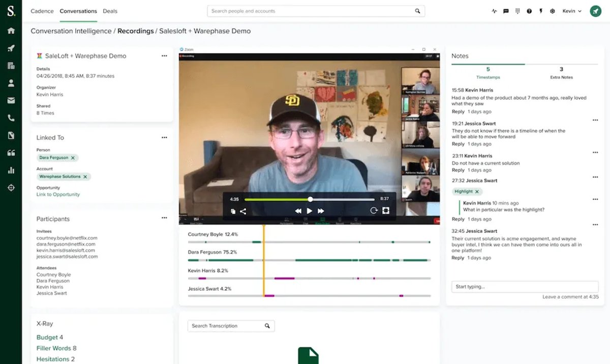Open the lightning bolt icon in header
This screenshot has height=364, width=610.
tap(541, 11)
